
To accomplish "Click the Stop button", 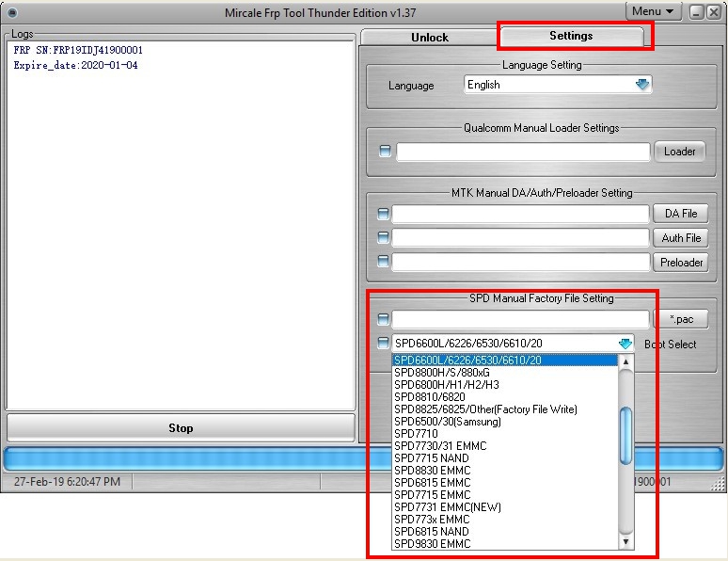I will click(181, 427).
